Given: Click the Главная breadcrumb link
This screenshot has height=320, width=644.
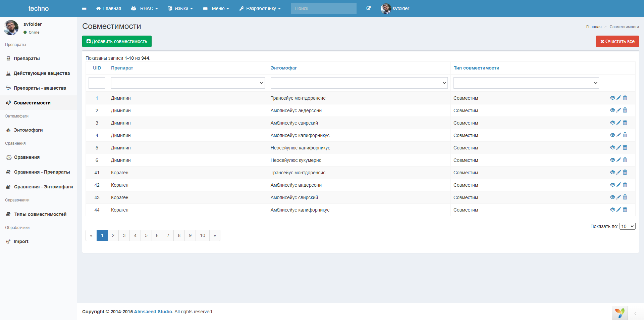Looking at the screenshot, I should [x=594, y=27].
